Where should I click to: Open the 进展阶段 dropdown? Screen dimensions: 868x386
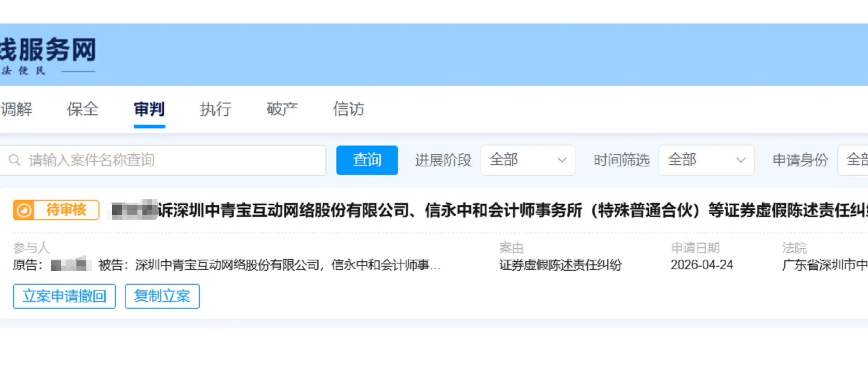tap(528, 160)
